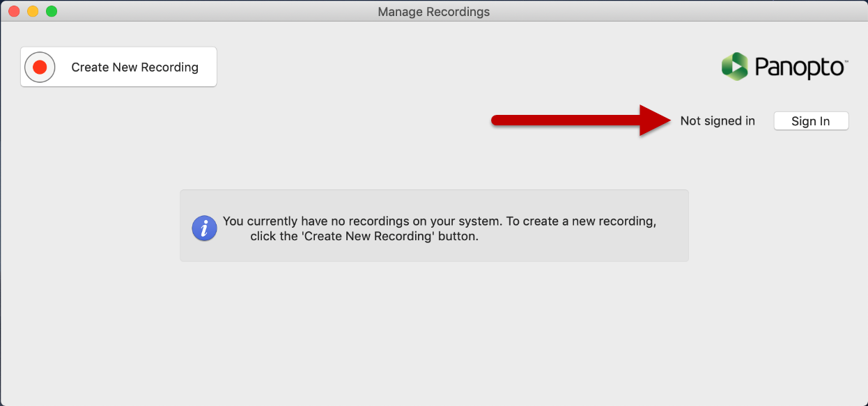This screenshot has width=868, height=406.
Task: Minimize window with the yellow button
Action: coord(33,11)
